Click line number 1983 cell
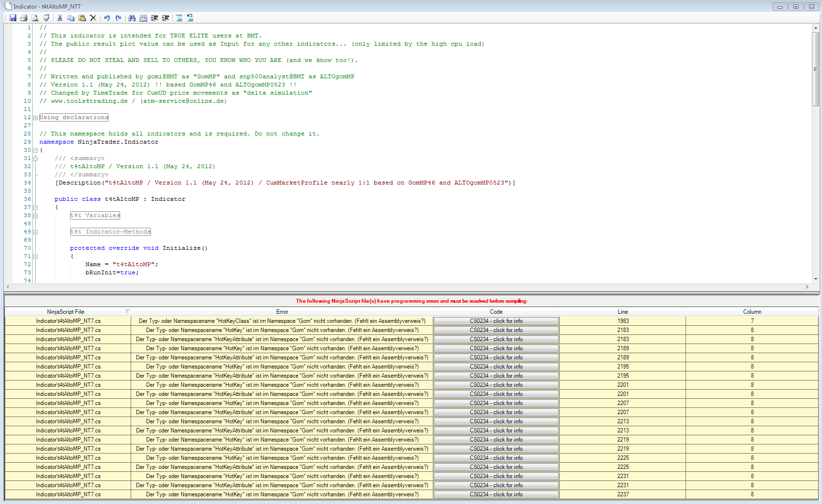This screenshot has width=822, height=504. tap(623, 321)
